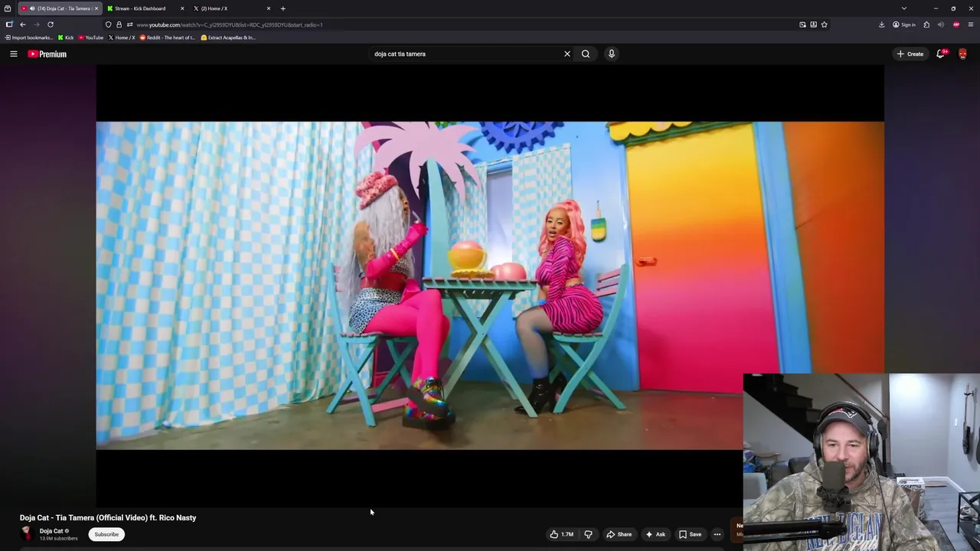Open the Home / X bookmark
Screen dimensions: 980x551
click(122, 37)
